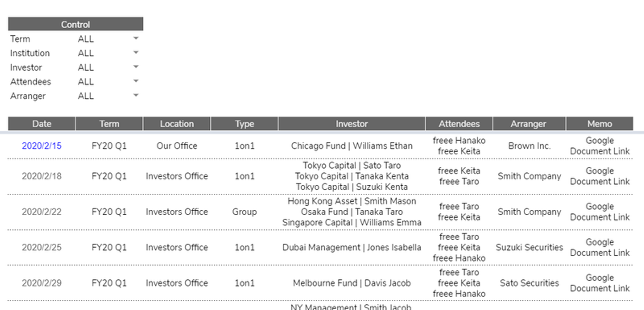The width and height of the screenshot is (644, 310).
Task: Open Google Document Link for 2020/2/22 meeting
Action: point(599,212)
